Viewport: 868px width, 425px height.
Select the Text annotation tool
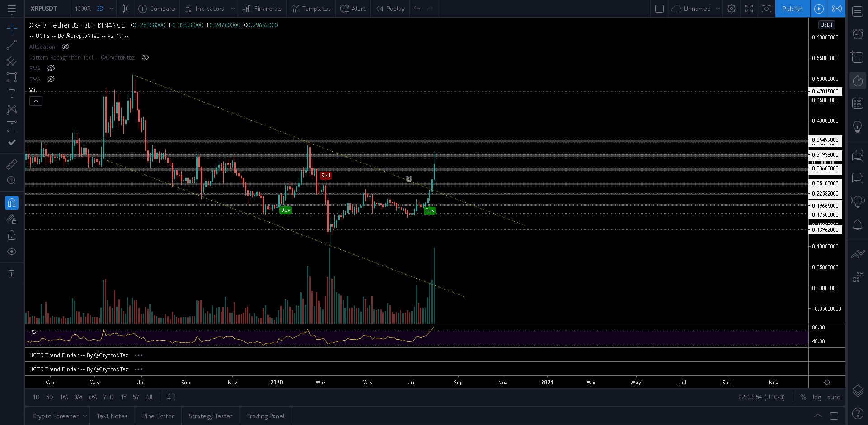pos(12,93)
